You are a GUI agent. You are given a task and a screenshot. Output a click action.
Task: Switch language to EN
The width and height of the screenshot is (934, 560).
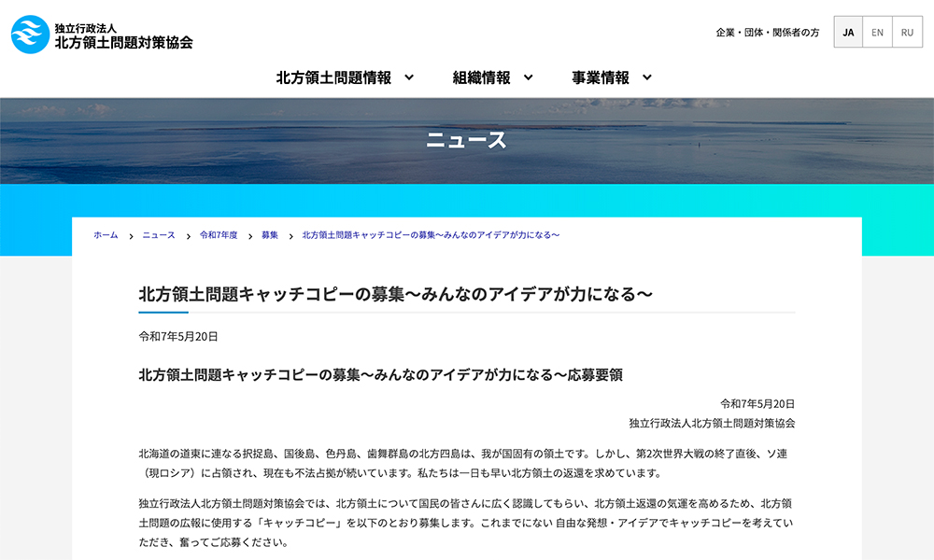coord(877,32)
